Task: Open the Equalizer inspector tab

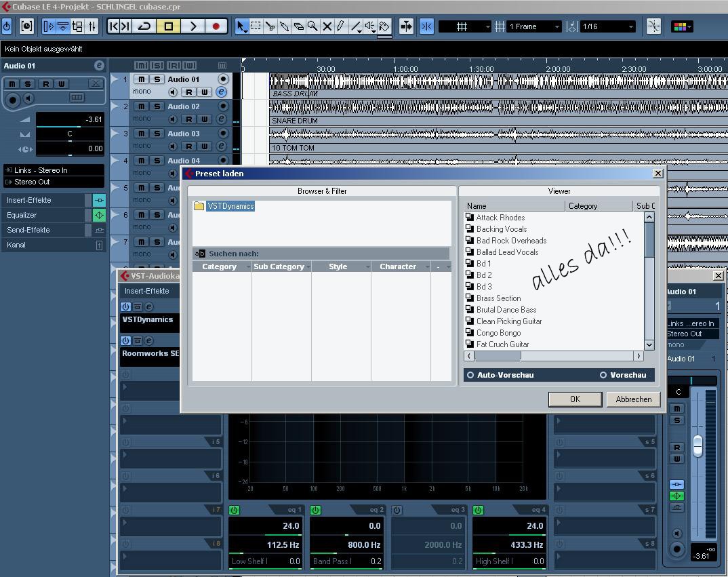Action: pyautogui.click(x=44, y=215)
